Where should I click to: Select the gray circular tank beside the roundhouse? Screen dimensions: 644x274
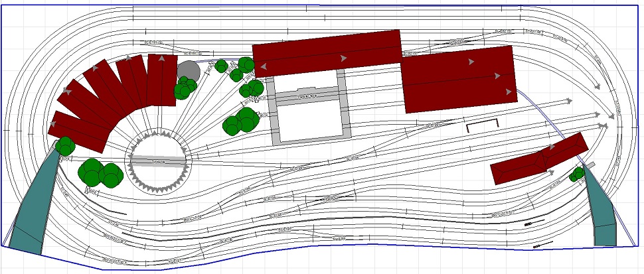[x=189, y=72]
